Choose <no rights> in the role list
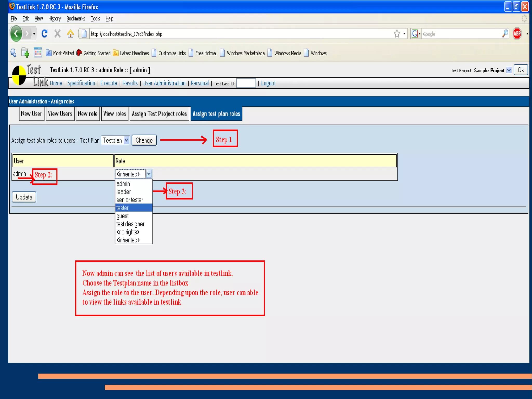 click(x=134, y=232)
